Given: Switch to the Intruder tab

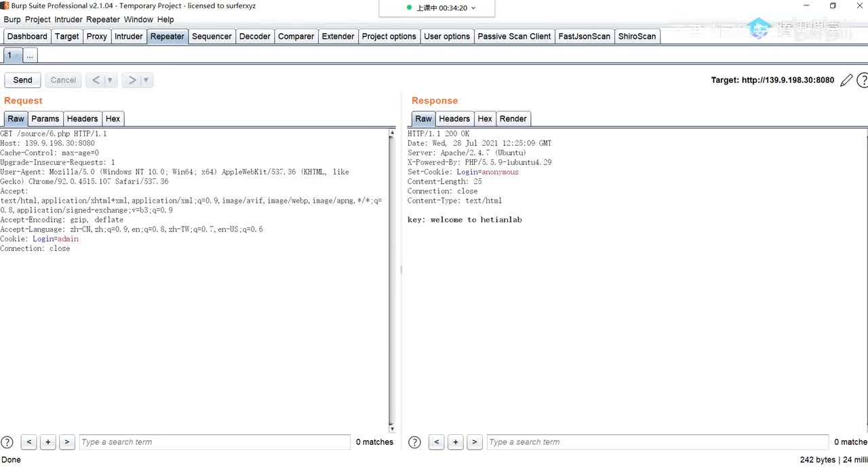Looking at the screenshot, I should tap(129, 37).
